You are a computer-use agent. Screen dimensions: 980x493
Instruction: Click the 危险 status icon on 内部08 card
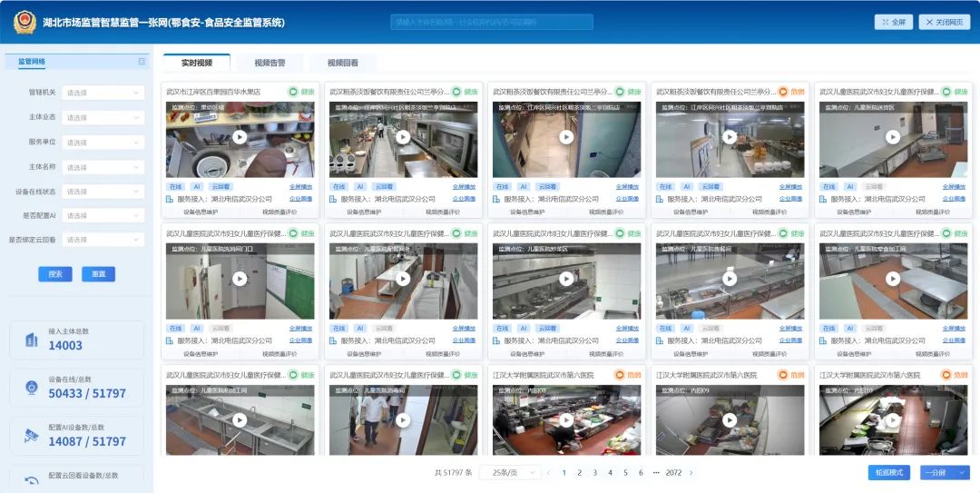tap(620, 375)
